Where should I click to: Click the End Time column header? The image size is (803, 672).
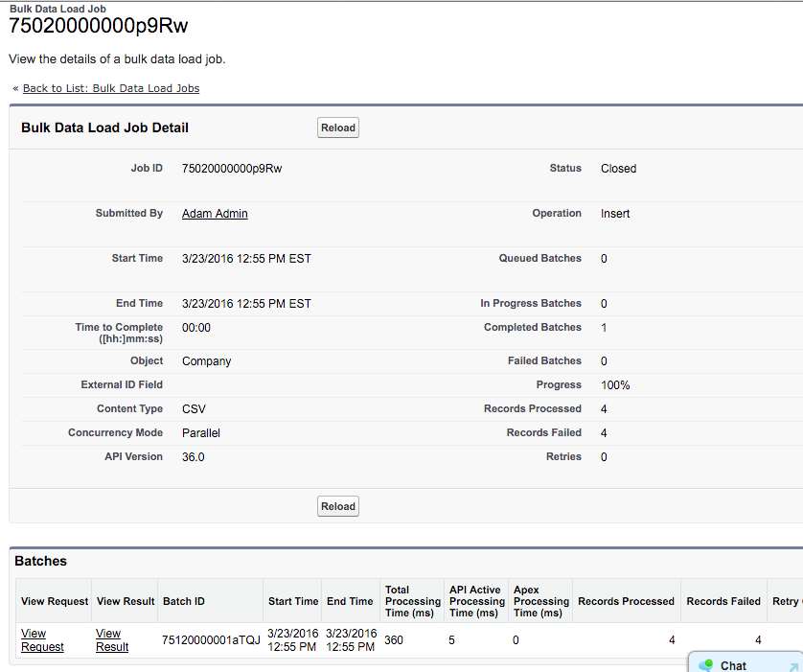pos(350,601)
